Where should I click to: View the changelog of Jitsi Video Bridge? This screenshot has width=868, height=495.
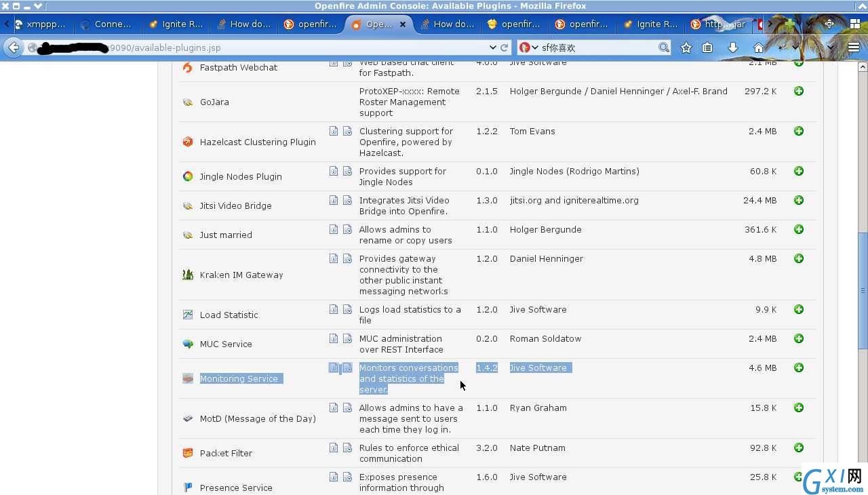347,200
